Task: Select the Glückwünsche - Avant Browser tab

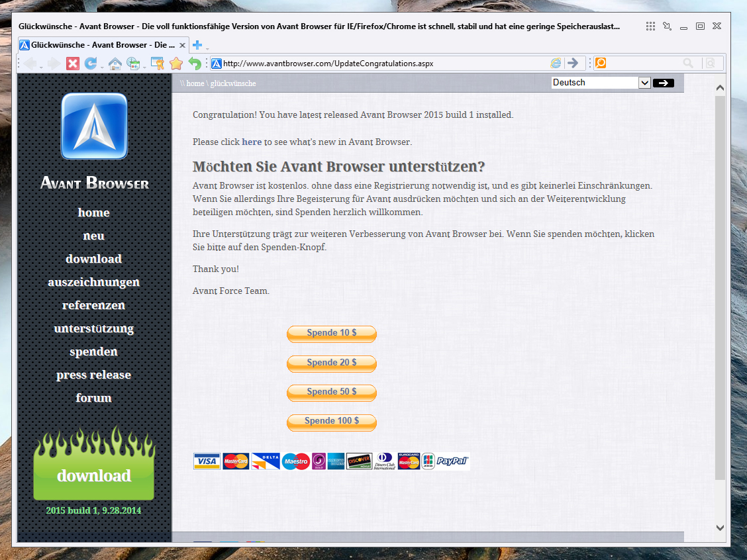Action: tap(103, 45)
